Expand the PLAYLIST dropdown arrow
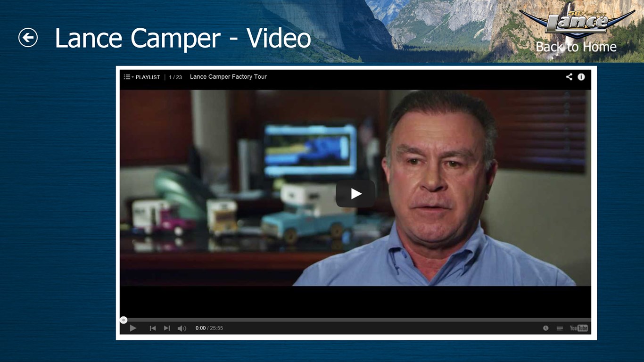 [133, 77]
